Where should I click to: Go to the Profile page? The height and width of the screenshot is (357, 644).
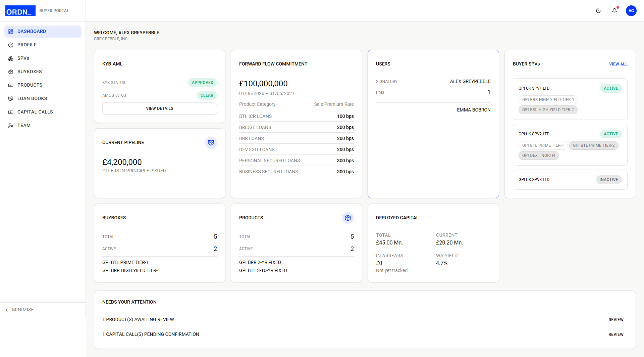click(x=43, y=45)
